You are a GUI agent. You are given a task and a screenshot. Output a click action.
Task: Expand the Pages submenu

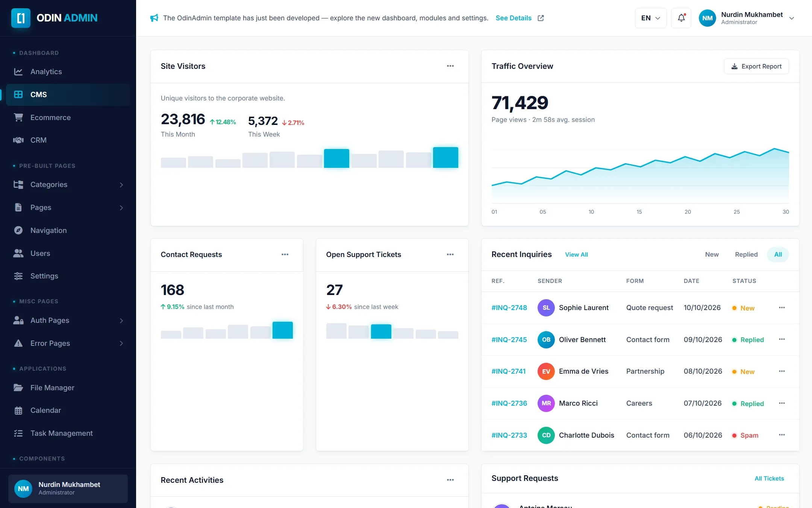pos(121,208)
